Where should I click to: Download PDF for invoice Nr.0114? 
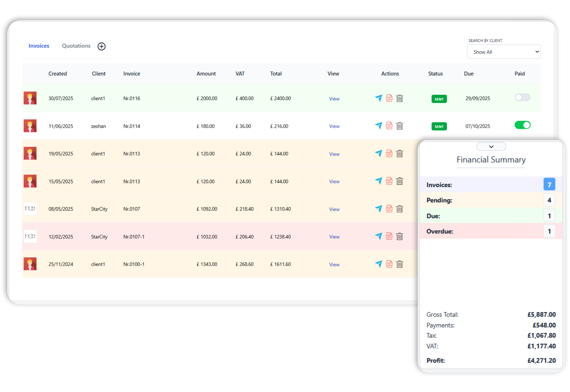point(389,126)
